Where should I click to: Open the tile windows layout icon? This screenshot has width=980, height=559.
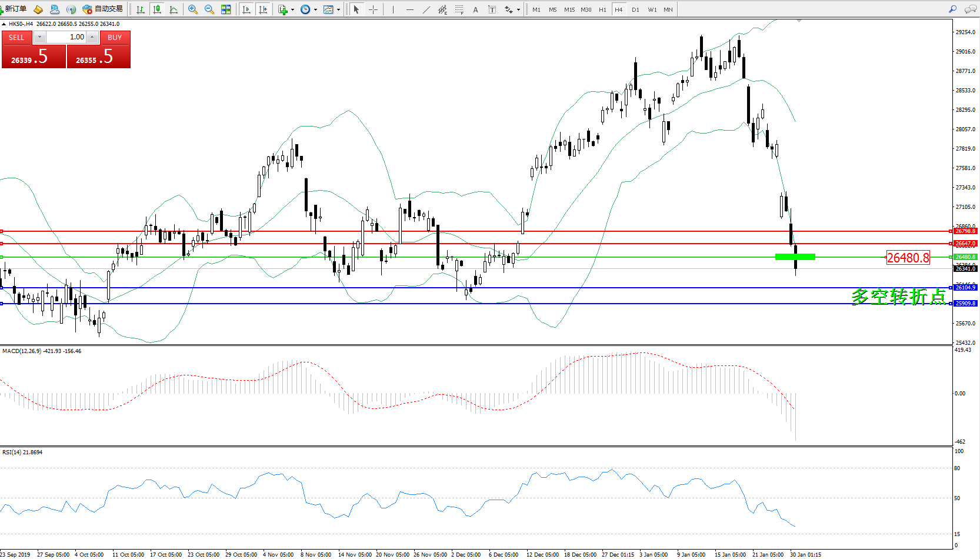point(226,9)
